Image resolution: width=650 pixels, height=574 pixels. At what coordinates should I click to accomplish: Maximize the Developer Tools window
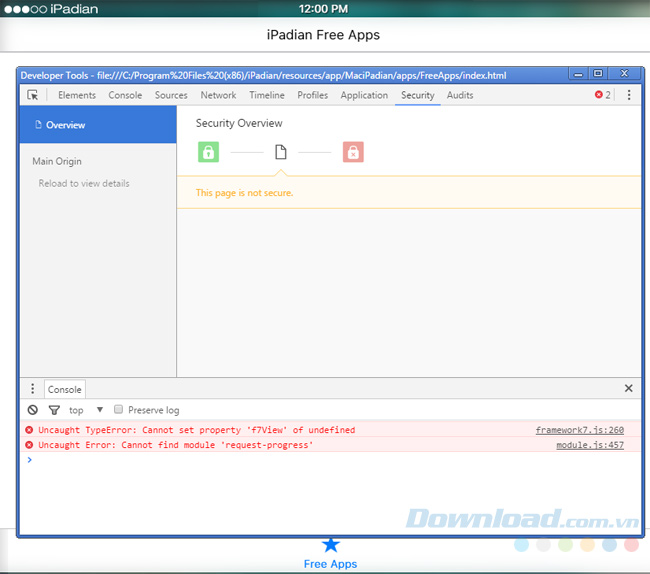coord(598,74)
